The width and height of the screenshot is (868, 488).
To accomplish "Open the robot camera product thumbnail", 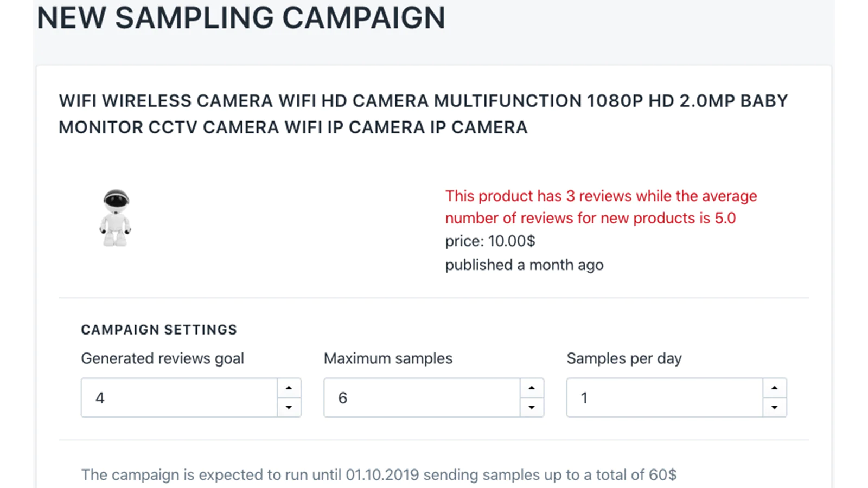I will coord(116,217).
